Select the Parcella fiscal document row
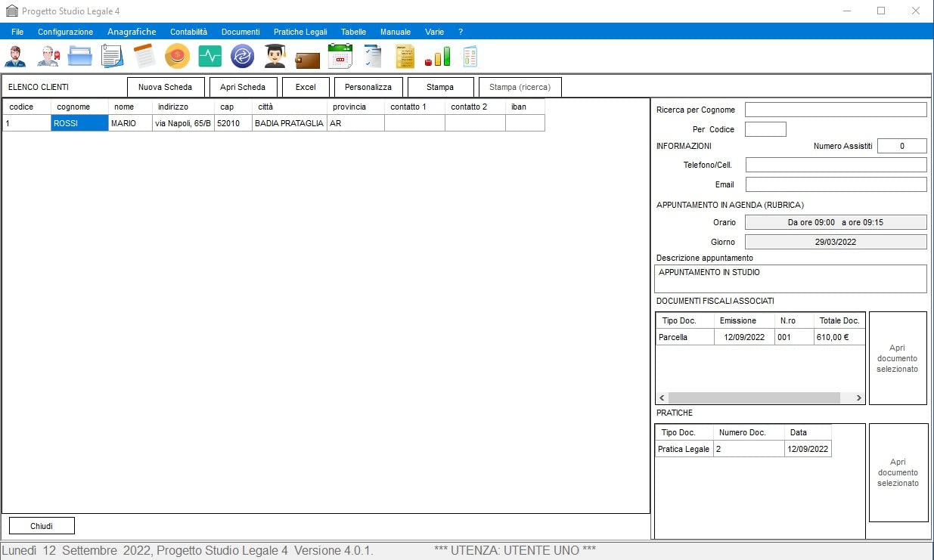 pyautogui.click(x=760, y=337)
